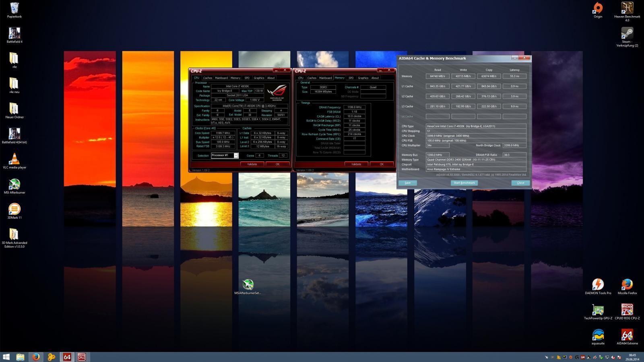Click Validate in the left CPU-Z window

coord(252,164)
